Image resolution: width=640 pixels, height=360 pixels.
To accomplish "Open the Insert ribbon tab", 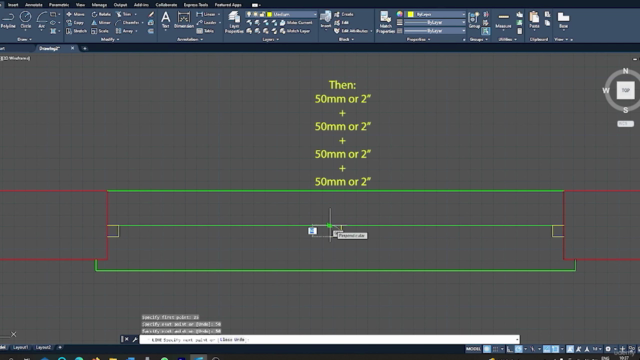I will pyautogui.click(x=13, y=5).
